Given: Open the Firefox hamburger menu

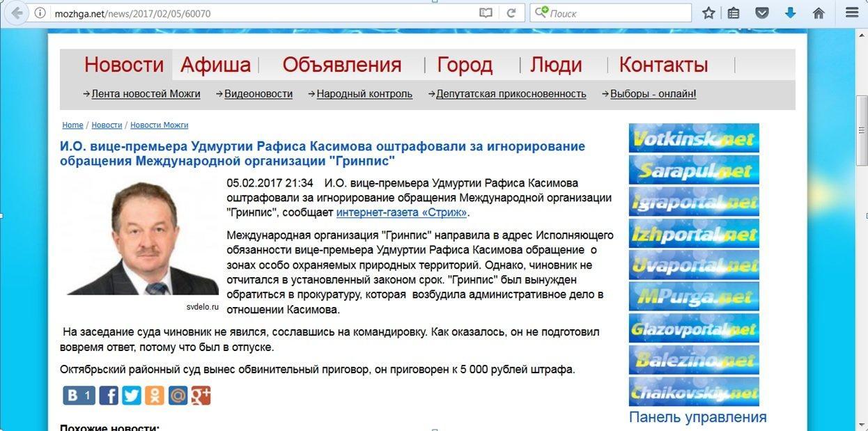Looking at the screenshot, I should click(x=852, y=13).
